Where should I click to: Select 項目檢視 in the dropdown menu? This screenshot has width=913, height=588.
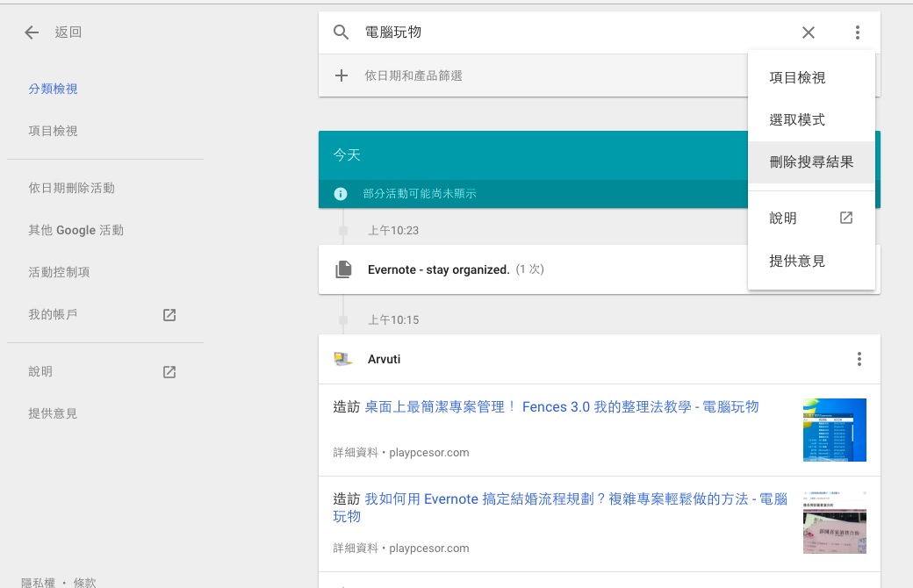tap(812, 77)
